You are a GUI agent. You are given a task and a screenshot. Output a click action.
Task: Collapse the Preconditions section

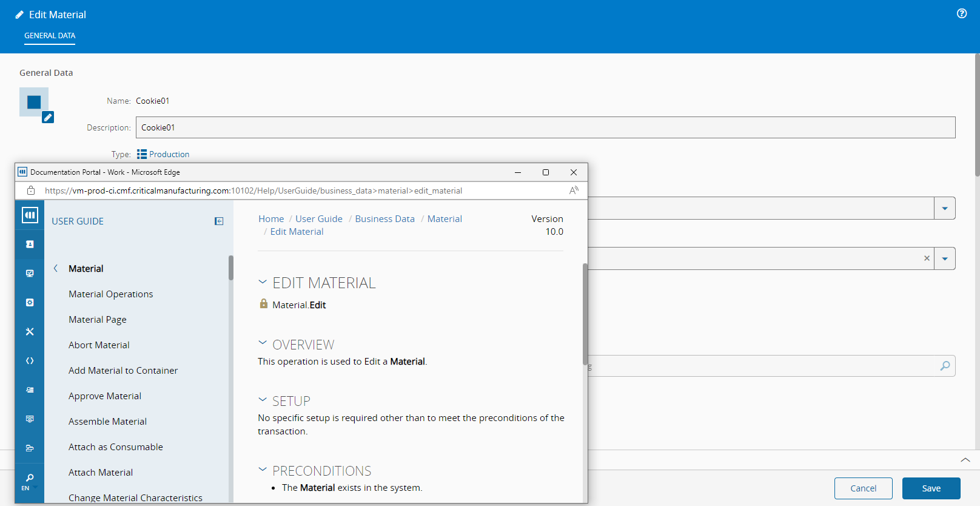pos(263,470)
